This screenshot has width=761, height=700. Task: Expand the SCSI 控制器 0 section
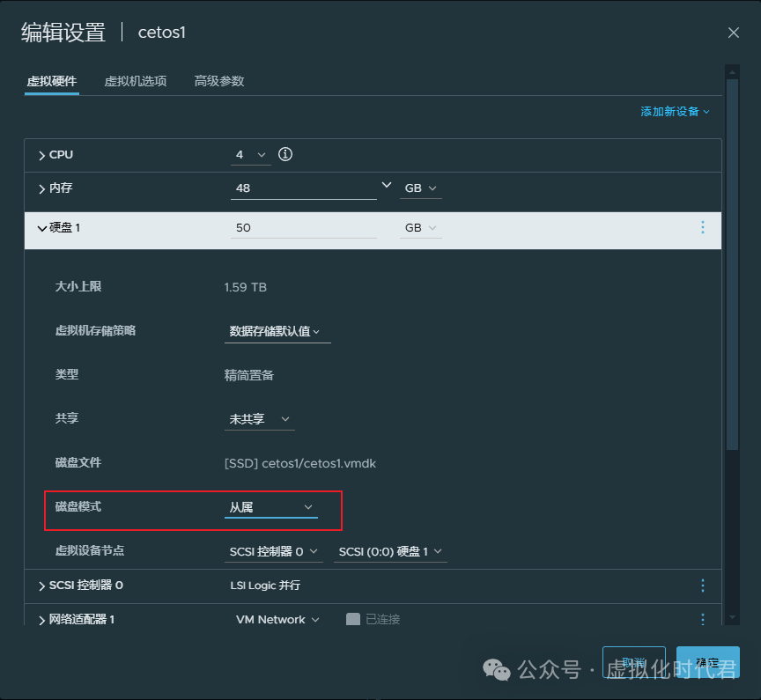(42, 585)
